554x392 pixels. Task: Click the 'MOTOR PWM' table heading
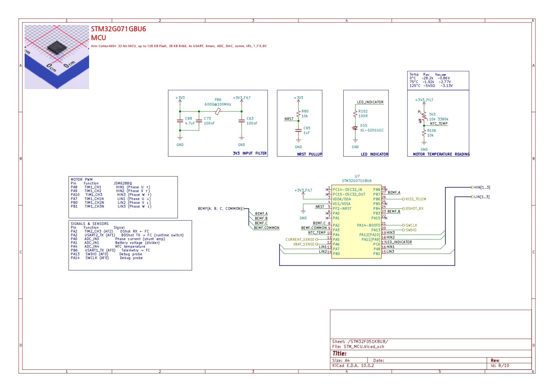(81, 179)
